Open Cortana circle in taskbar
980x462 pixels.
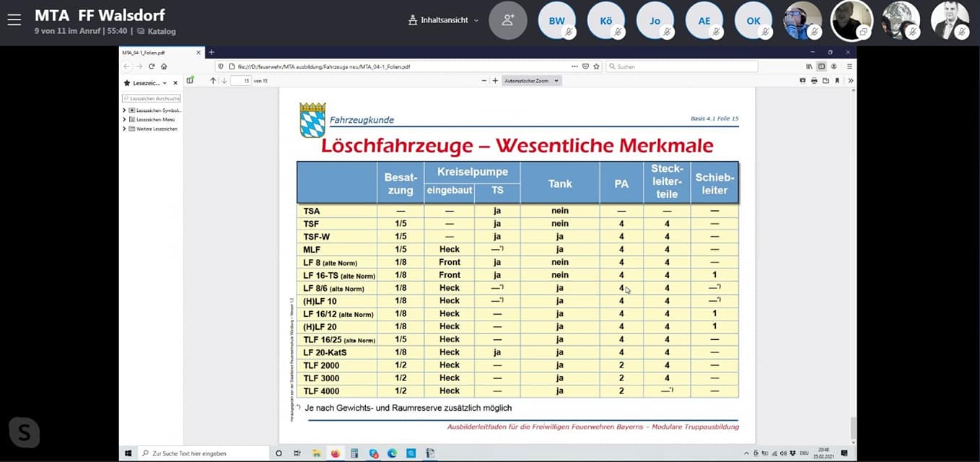point(279,453)
